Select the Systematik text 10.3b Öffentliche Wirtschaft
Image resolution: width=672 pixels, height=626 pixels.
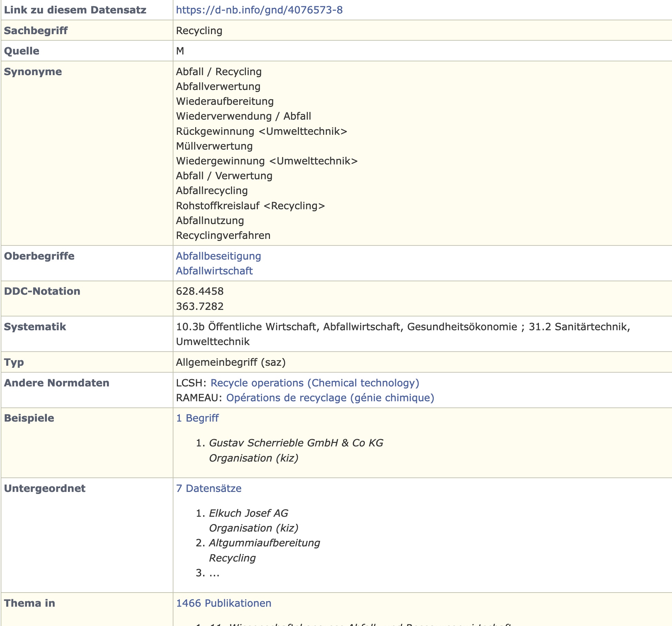click(246, 327)
